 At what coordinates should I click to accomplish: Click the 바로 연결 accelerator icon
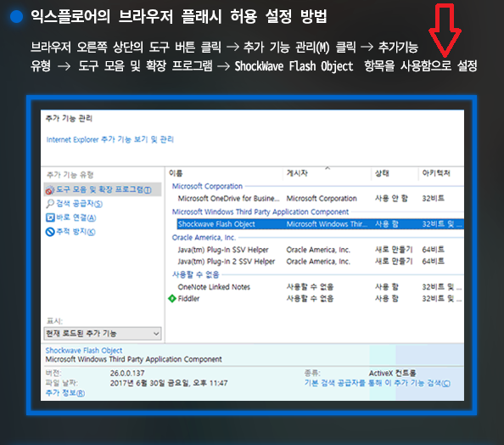point(50,218)
